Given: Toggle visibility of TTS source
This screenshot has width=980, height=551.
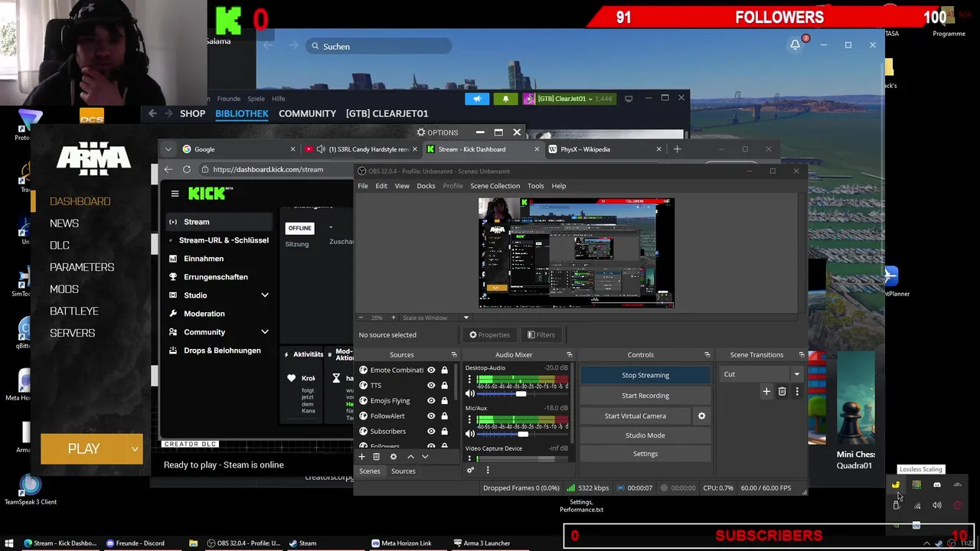Looking at the screenshot, I should [x=431, y=386].
